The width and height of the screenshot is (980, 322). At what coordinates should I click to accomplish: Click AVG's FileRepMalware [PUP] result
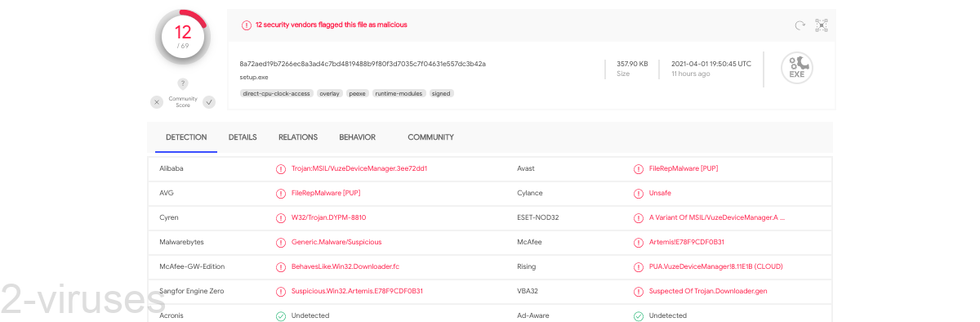(x=326, y=194)
